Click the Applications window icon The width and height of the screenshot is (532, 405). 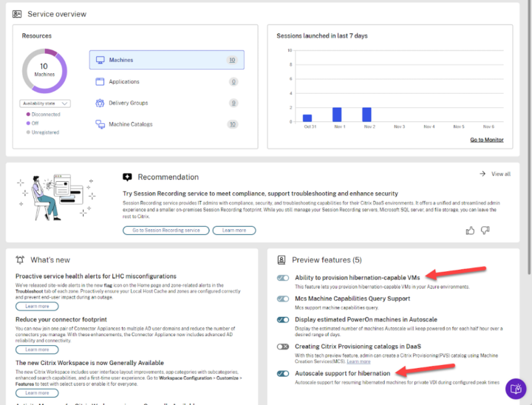(100, 81)
